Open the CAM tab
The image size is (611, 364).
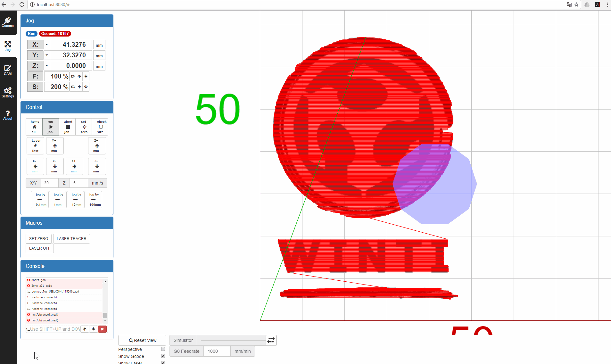(8, 70)
